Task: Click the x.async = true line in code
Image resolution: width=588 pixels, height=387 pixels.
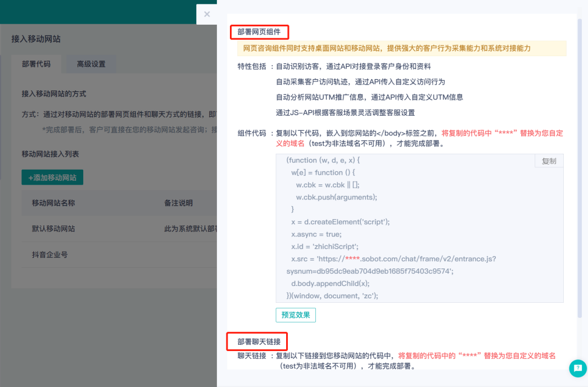Action: click(316, 234)
